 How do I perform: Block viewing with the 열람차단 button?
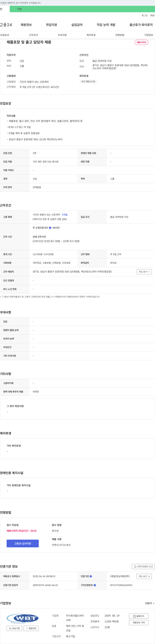[31, 628]
